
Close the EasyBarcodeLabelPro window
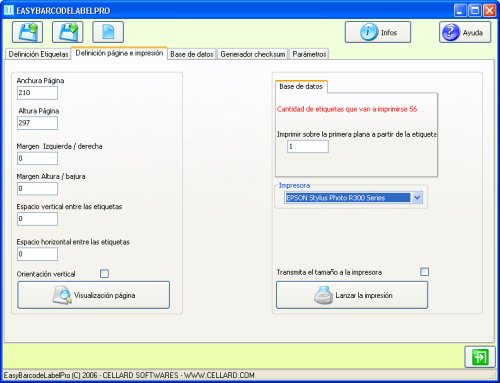(489, 11)
